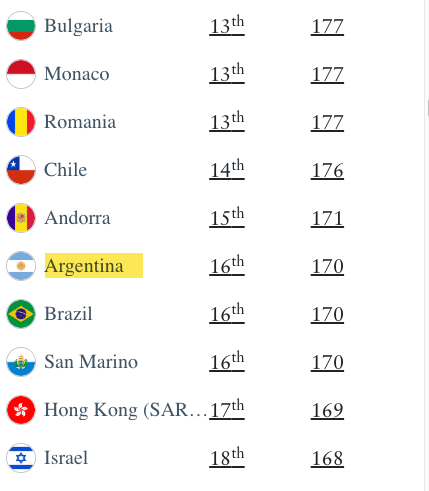The width and height of the screenshot is (429, 491).
Task: Open Chile's 14th rank link
Action: [x=227, y=170]
